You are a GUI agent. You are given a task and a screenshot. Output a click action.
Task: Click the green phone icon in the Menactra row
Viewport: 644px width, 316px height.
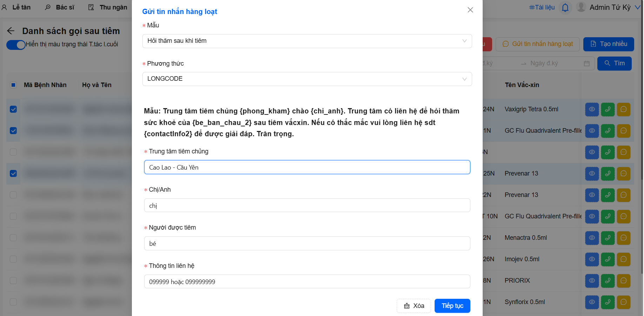coord(608,238)
